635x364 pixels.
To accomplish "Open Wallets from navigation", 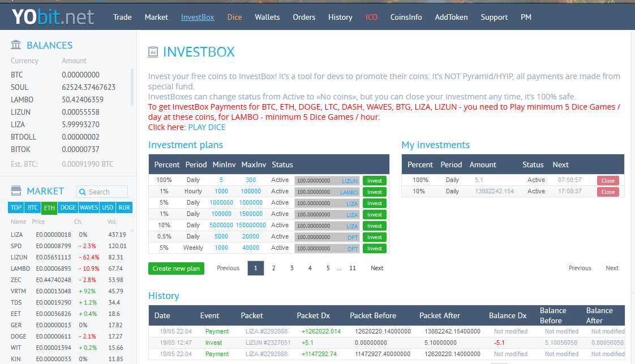I will pyautogui.click(x=267, y=17).
